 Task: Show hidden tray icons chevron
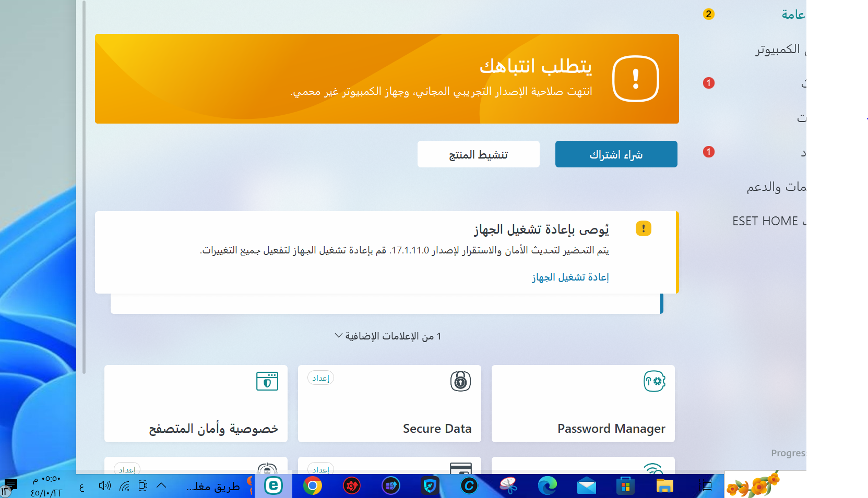(161, 485)
